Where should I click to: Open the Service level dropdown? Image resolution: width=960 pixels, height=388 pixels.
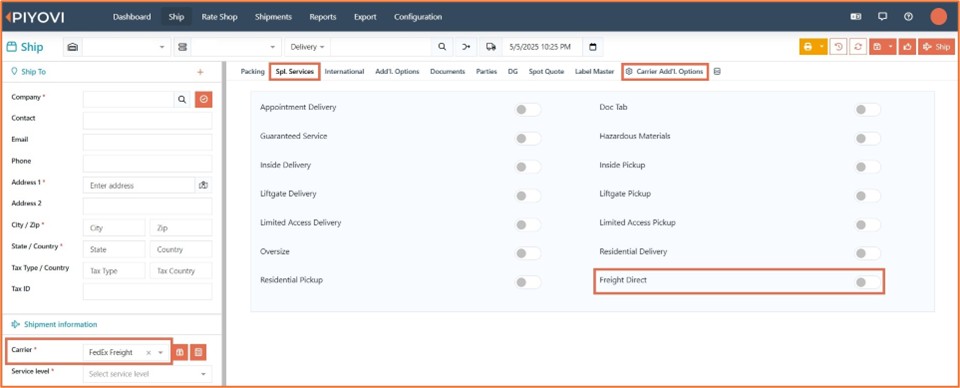pyautogui.click(x=148, y=374)
